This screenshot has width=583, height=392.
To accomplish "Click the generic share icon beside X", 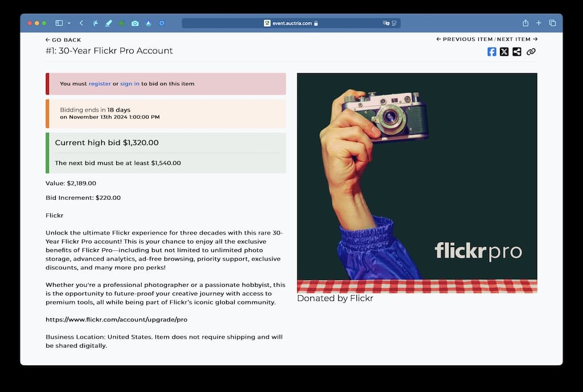I will coord(517,52).
